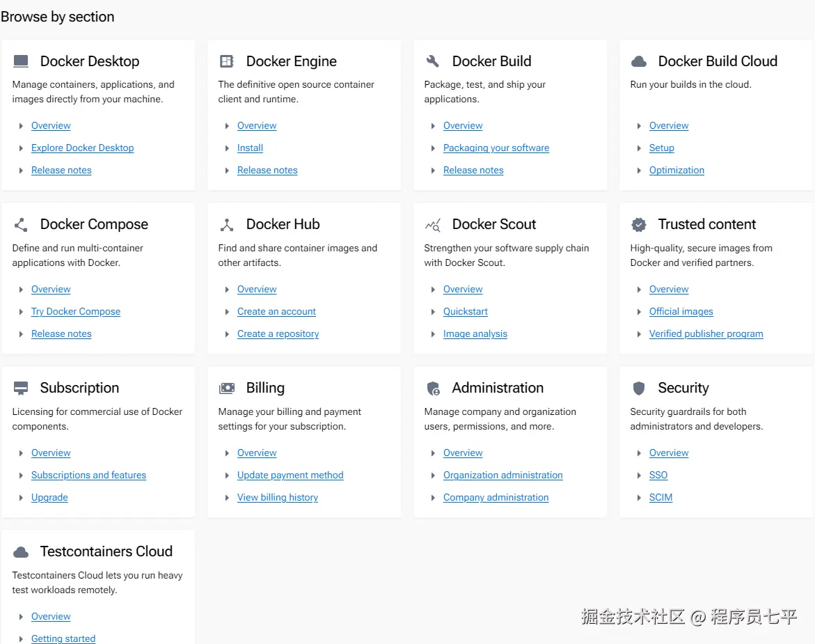815x644 pixels.
Task: Select the Administration gear-user icon
Action: [432, 388]
